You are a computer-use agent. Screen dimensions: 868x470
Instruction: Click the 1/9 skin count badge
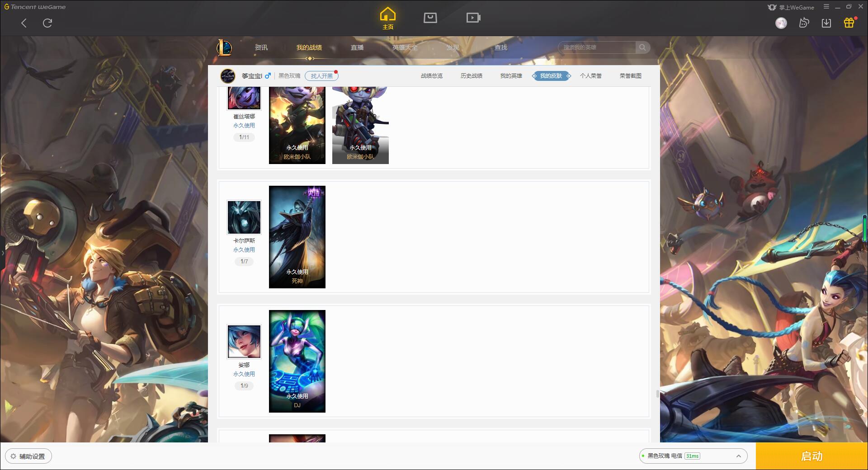point(244,386)
